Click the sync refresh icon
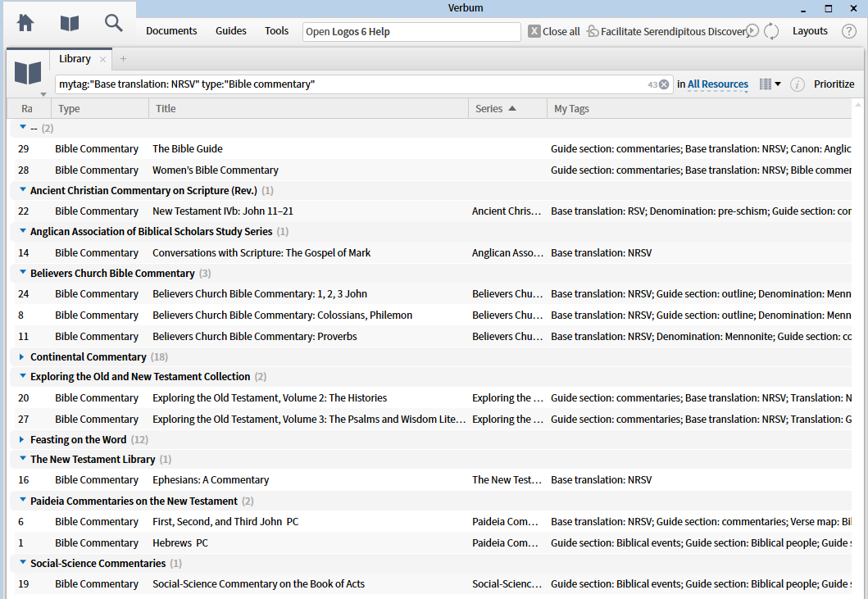Screen dimensions: 868x599 click(771, 31)
